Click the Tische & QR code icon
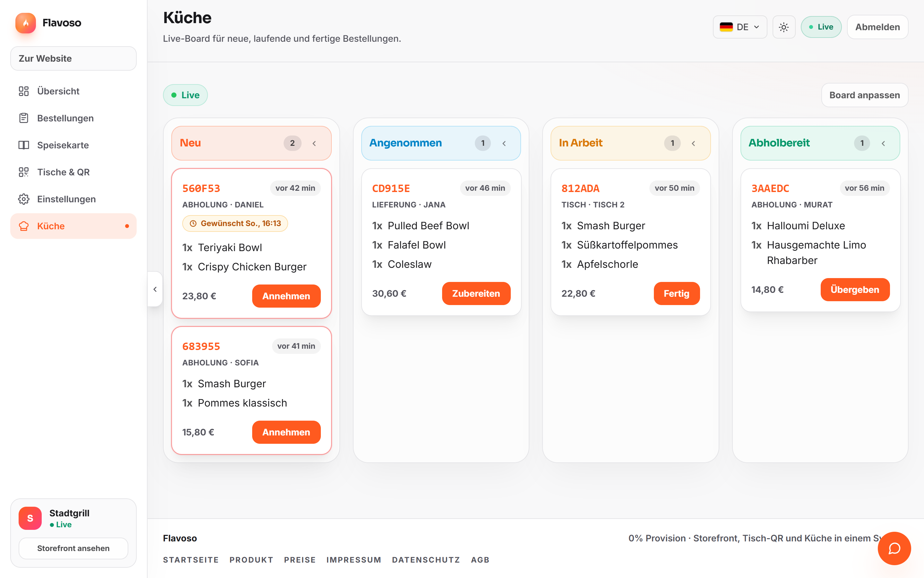The image size is (924, 578). click(x=24, y=172)
